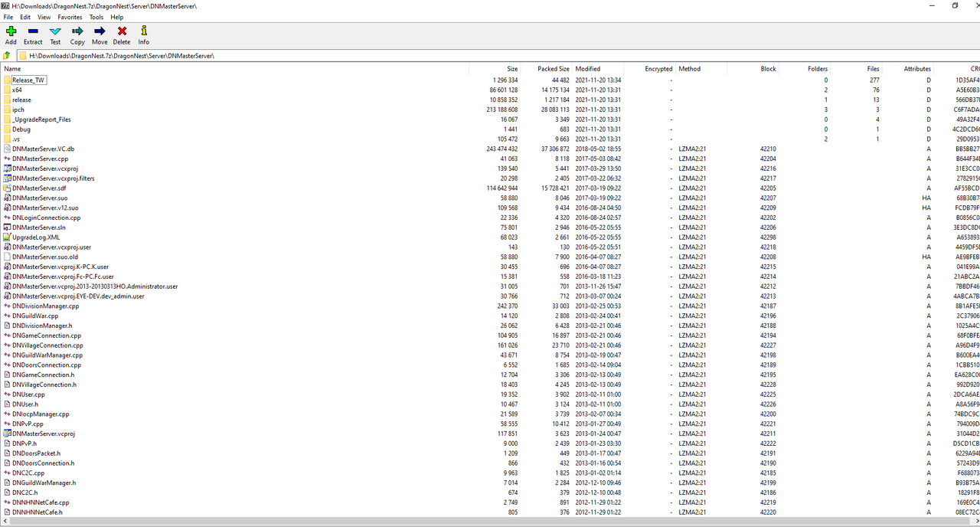Open the Favorites menu

coord(70,17)
